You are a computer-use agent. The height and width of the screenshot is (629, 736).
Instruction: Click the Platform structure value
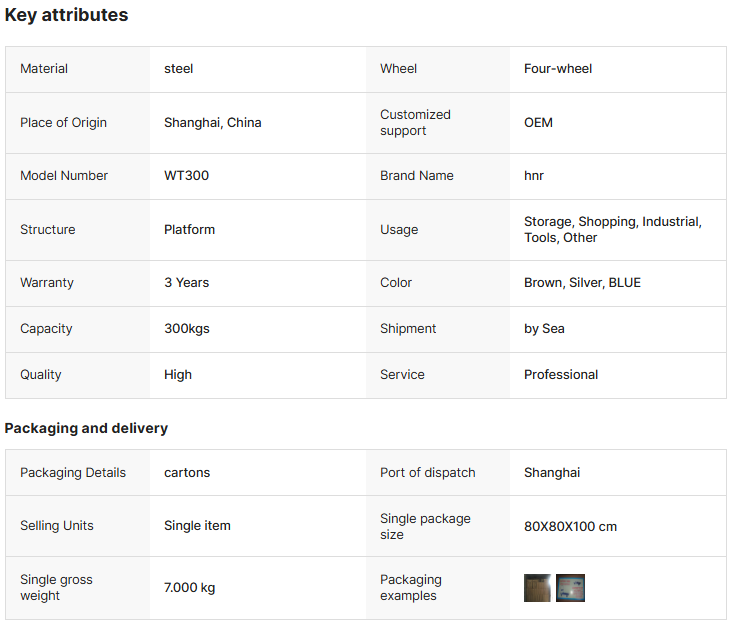click(189, 230)
